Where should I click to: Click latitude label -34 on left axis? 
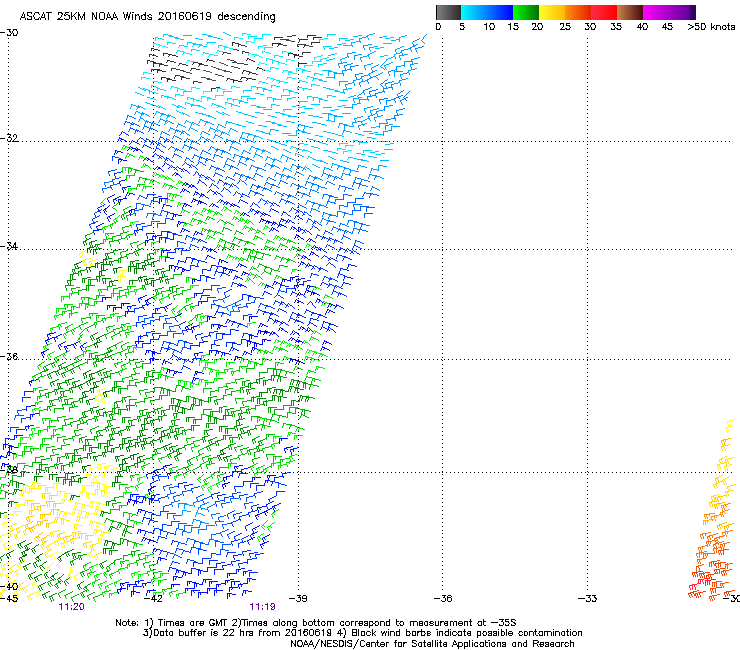(9, 246)
